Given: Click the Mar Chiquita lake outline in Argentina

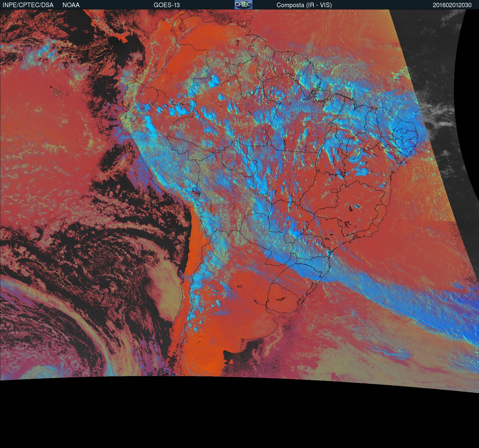Looking at the screenshot, I should [x=240, y=286].
